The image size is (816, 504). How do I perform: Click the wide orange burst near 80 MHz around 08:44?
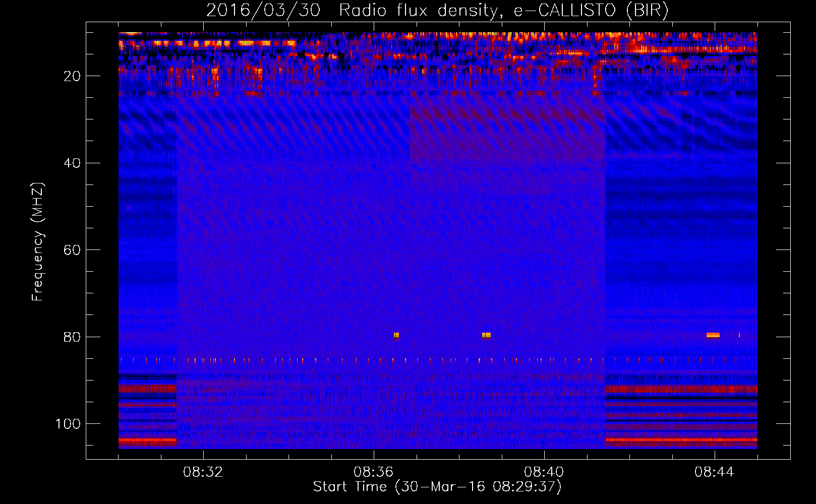click(x=713, y=335)
